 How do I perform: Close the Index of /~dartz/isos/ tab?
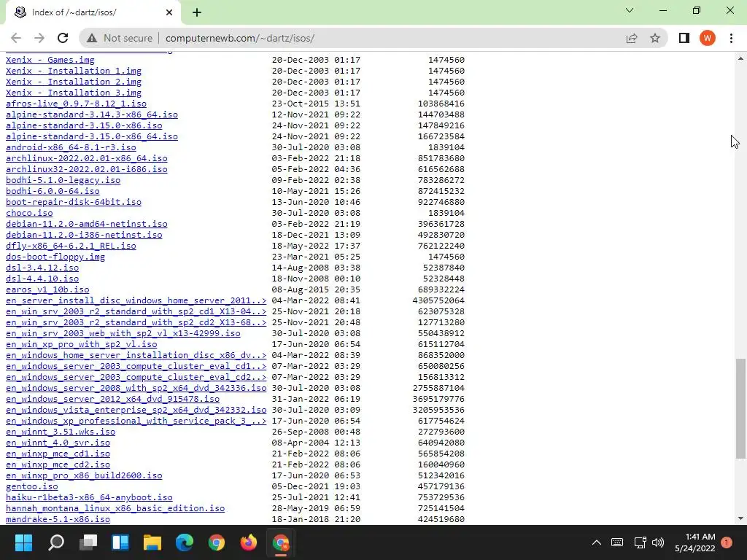click(169, 12)
